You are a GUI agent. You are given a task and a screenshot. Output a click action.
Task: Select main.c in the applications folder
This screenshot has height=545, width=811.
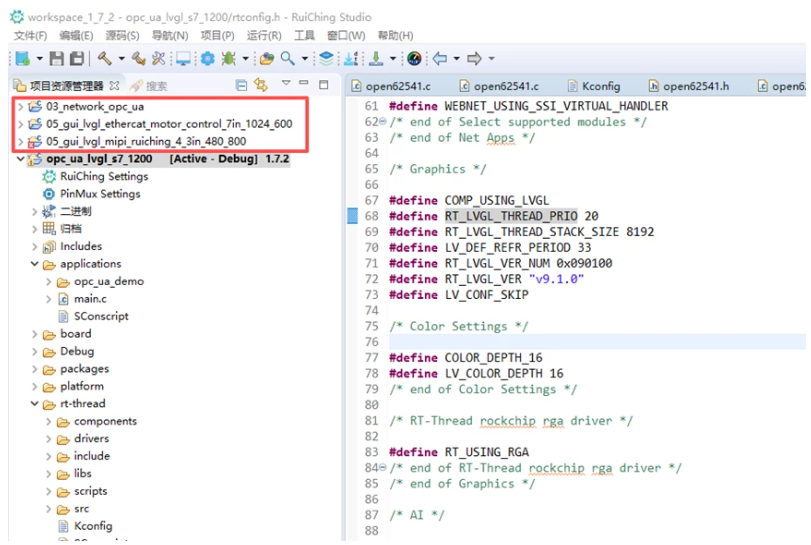click(90, 299)
